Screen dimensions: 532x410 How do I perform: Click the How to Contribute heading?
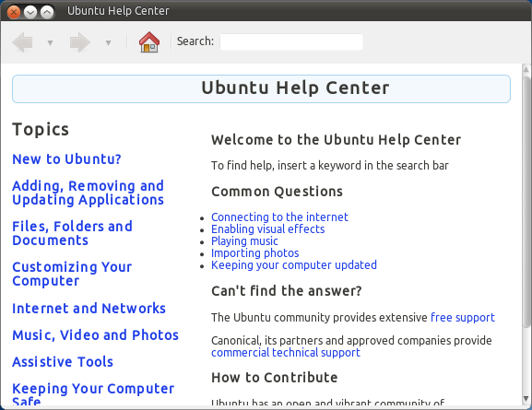[x=274, y=378]
